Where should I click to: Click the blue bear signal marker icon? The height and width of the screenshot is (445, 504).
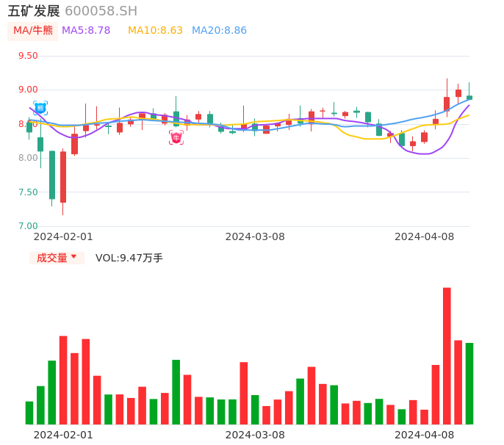click(40, 108)
